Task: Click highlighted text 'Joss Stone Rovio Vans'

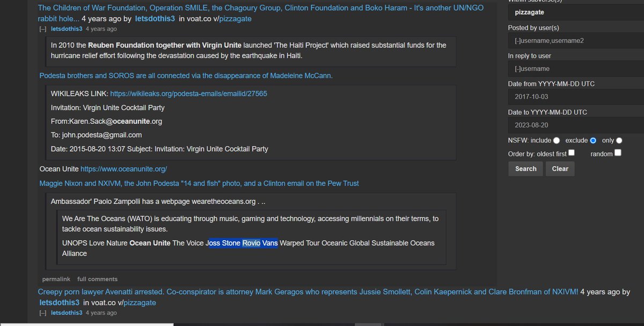Action: pyautogui.click(x=243, y=243)
